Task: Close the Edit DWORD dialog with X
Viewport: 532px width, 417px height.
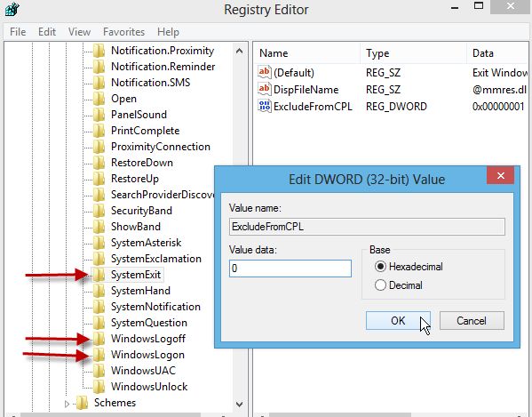Action: coord(500,175)
